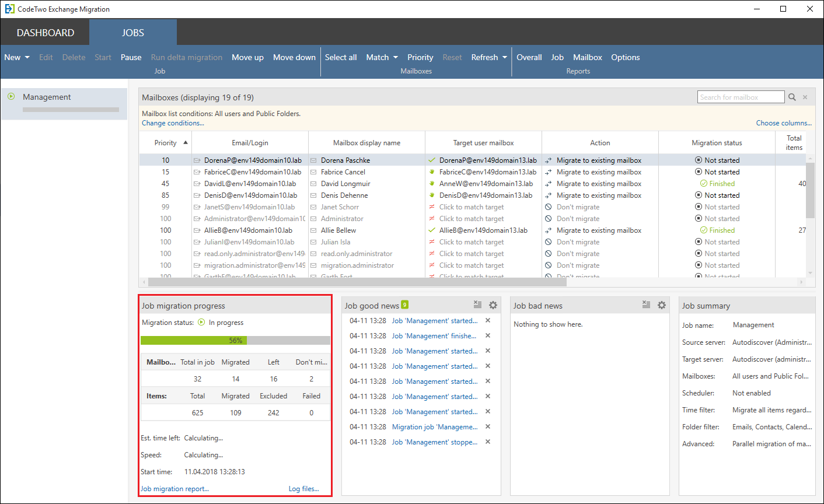
Task: Click Not started icon for Dorena Paschke
Action: coord(699,160)
